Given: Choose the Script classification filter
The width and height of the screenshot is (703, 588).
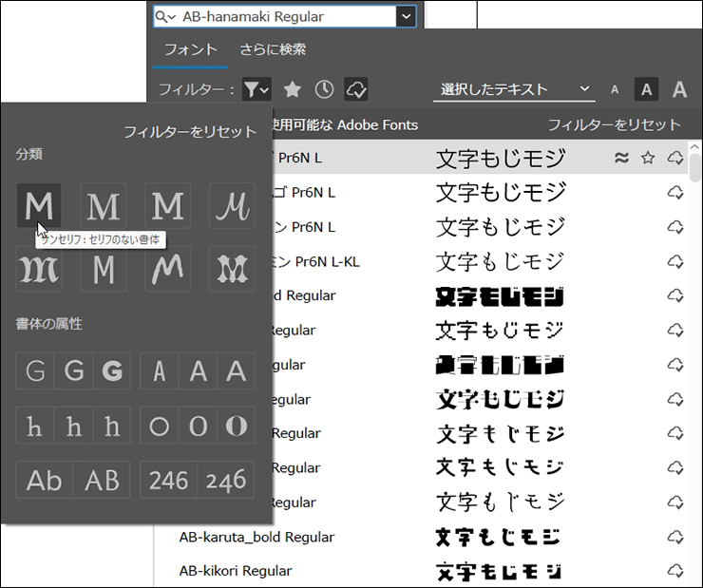Looking at the screenshot, I should (x=233, y=205).
